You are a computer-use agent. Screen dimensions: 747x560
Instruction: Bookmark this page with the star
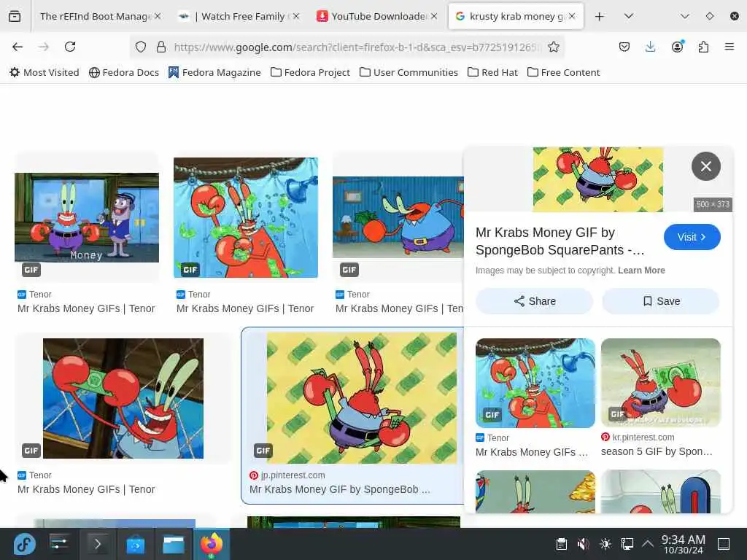[x=553, y=47]
